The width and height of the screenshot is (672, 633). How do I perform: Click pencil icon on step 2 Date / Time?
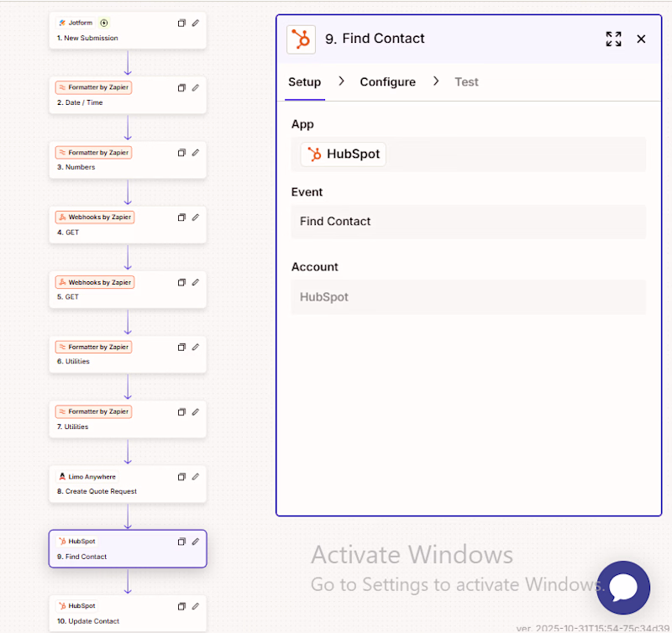(196, 88)
